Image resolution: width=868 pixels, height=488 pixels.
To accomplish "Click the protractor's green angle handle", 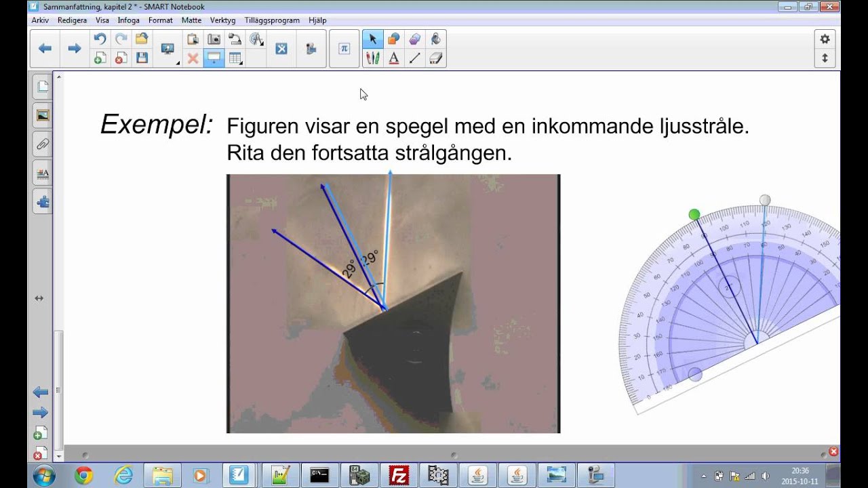I will pyautogui.click(x=694, y=215).
